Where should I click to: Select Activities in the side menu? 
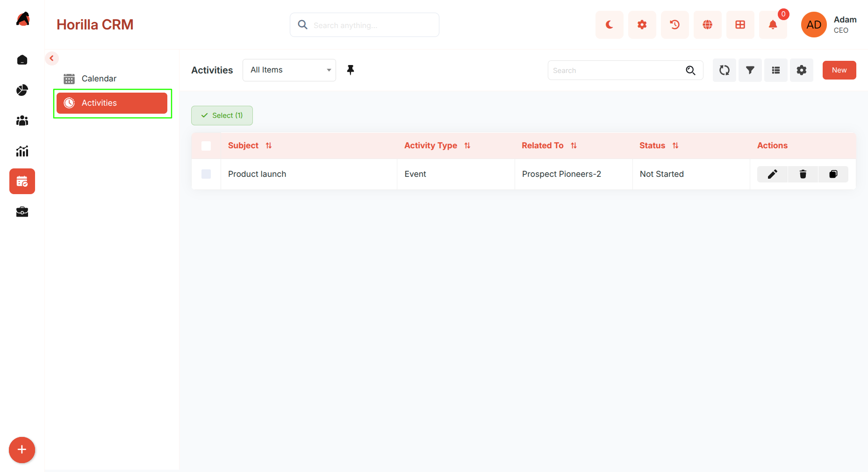112,103
